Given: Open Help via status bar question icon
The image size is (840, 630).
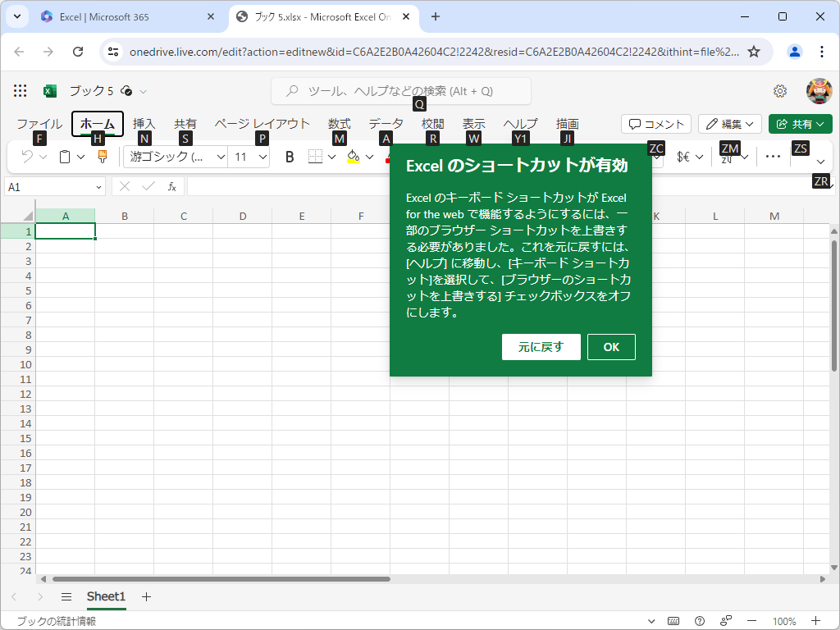Looking at the screenshot, I should pyautogui.click(x=699, y=621).
